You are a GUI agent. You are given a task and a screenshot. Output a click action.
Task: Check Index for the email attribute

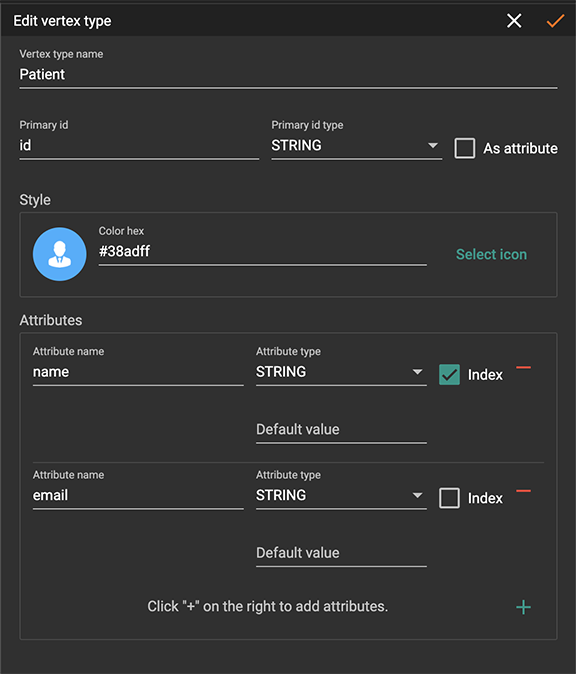[449, 498]
